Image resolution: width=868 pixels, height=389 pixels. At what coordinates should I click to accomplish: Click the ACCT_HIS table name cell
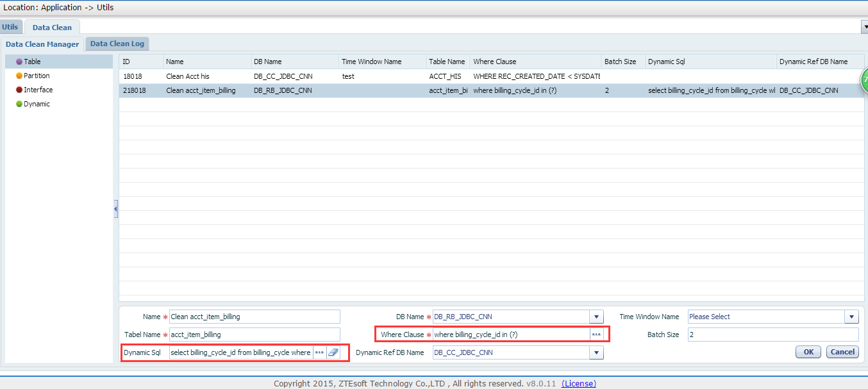point(448,76)
